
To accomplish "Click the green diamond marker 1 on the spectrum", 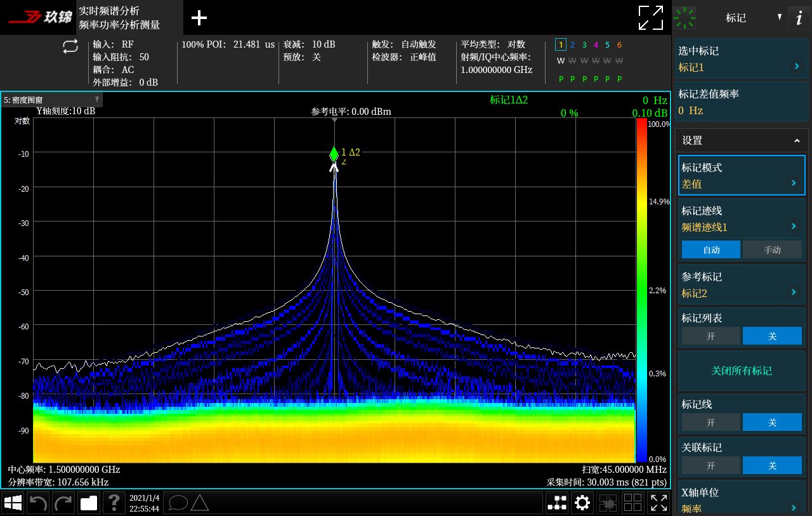I will click(x=334, y=154).
